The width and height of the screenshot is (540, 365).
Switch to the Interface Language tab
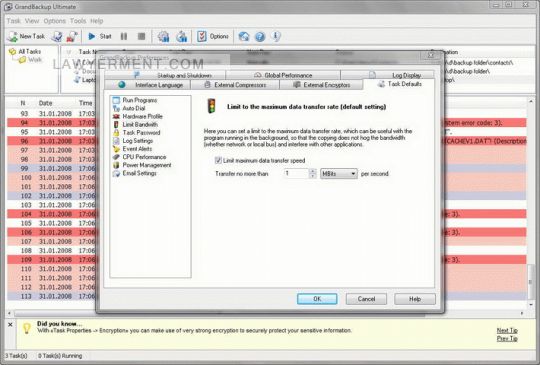pyautogui.click(x=147, y=85)
